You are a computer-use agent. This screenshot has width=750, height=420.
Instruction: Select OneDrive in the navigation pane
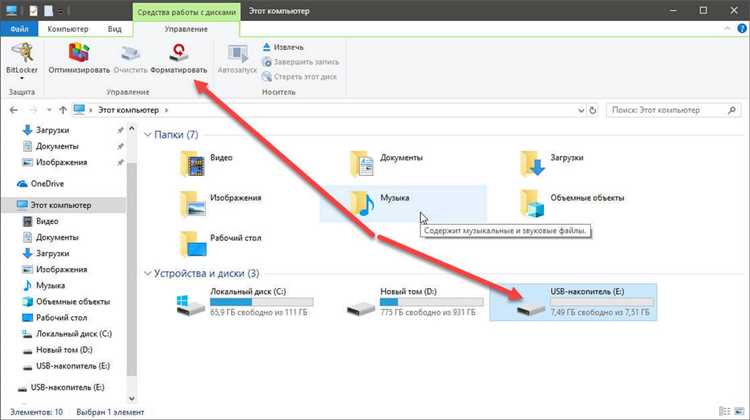[x=46, y=183]
